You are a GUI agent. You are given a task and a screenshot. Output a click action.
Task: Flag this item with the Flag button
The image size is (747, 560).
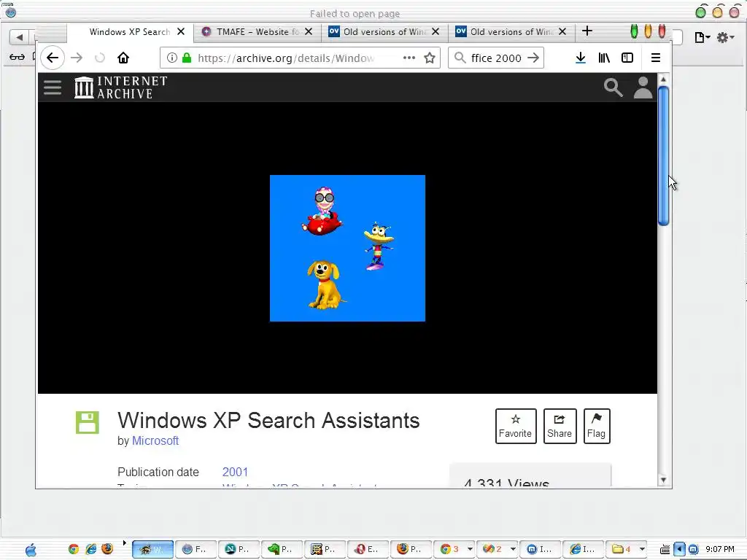click(597, 426)
